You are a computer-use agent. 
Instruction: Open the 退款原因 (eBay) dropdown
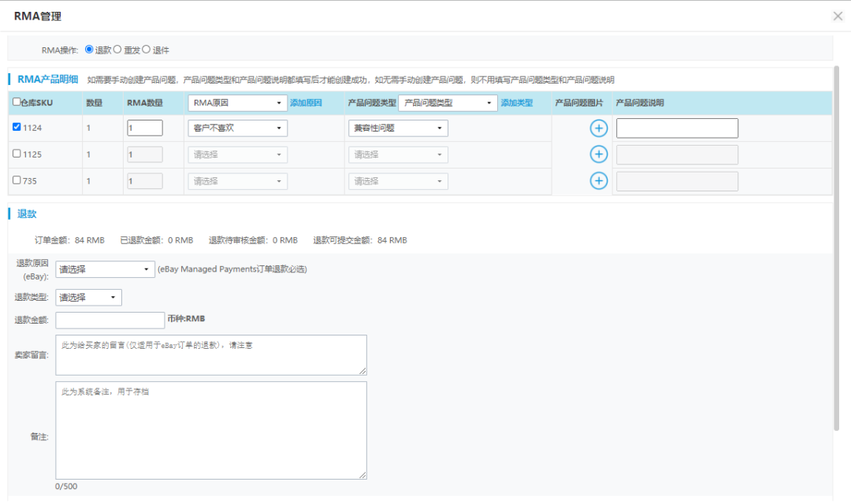105,269
